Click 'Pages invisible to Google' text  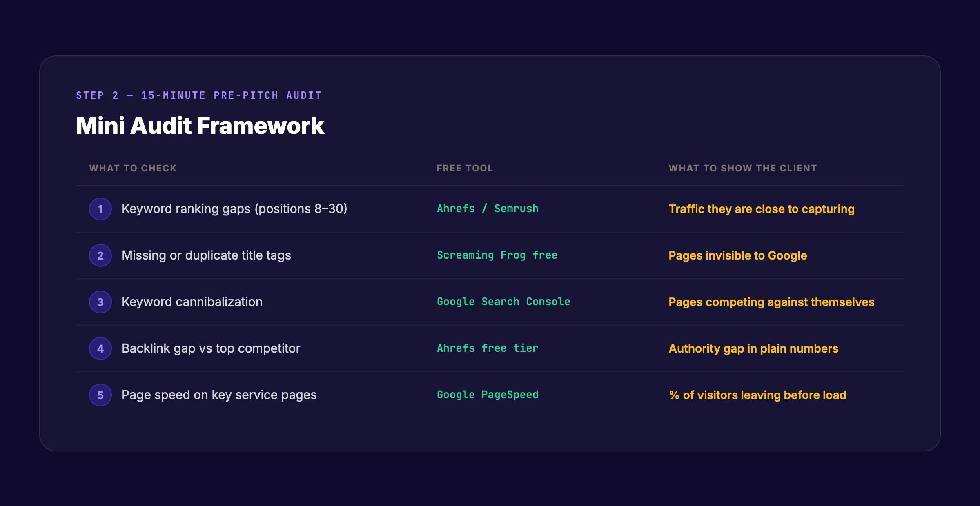(x=737, y=255)
